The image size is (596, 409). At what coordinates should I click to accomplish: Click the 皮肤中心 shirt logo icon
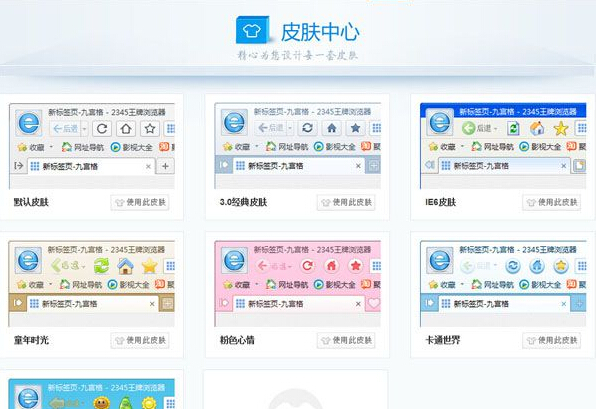[252, 30]
